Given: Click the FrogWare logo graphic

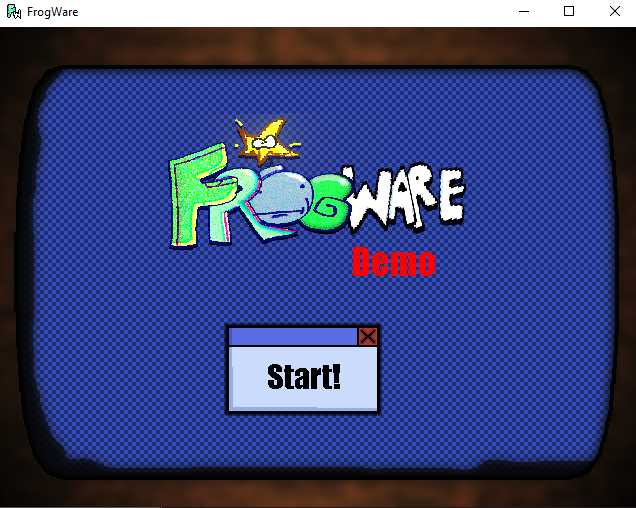Looking at the screenshot, I should (317, 183).
